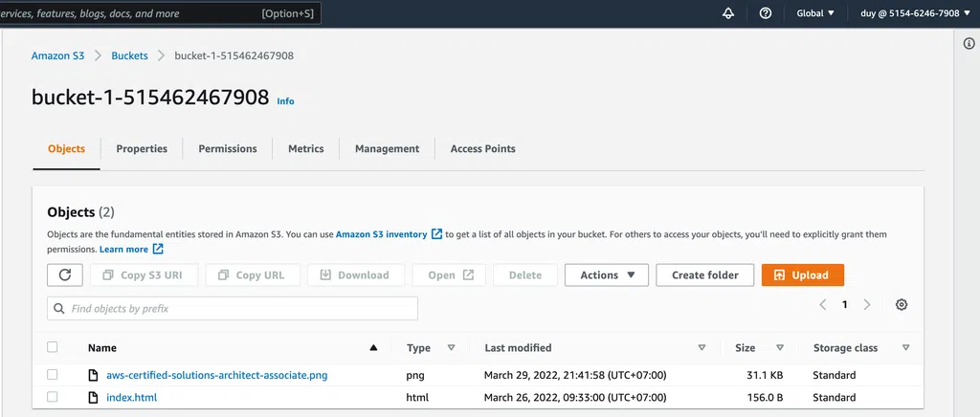Click the March 29, 2022 modified date
This screenshot has width=980, height=417.
(575, 375)
